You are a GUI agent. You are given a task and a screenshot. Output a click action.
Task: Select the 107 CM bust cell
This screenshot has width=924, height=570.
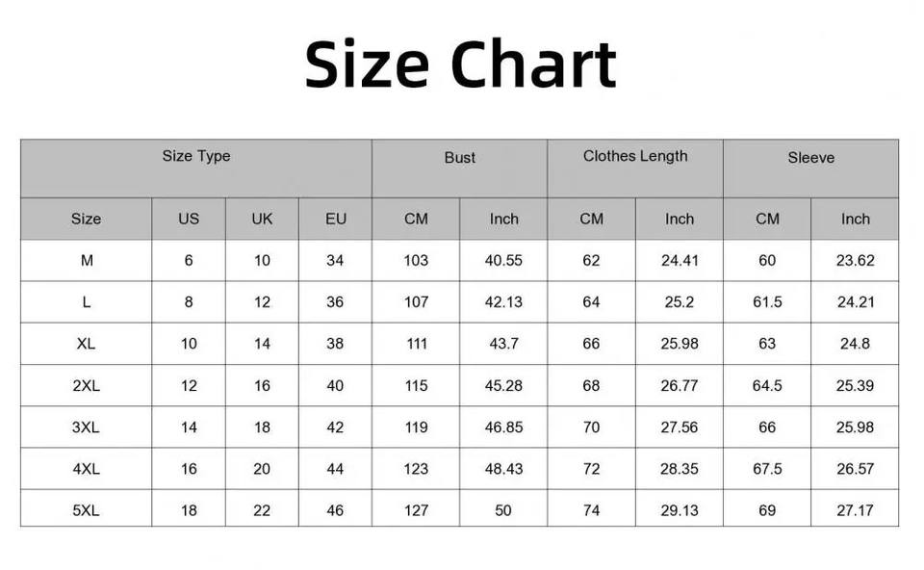click(x=416, y=302)
